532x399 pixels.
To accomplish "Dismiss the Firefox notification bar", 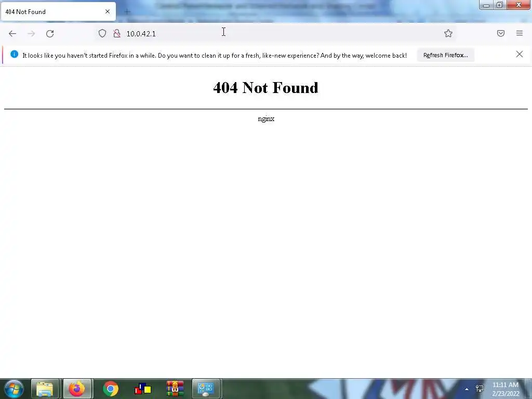I will 519,54.
